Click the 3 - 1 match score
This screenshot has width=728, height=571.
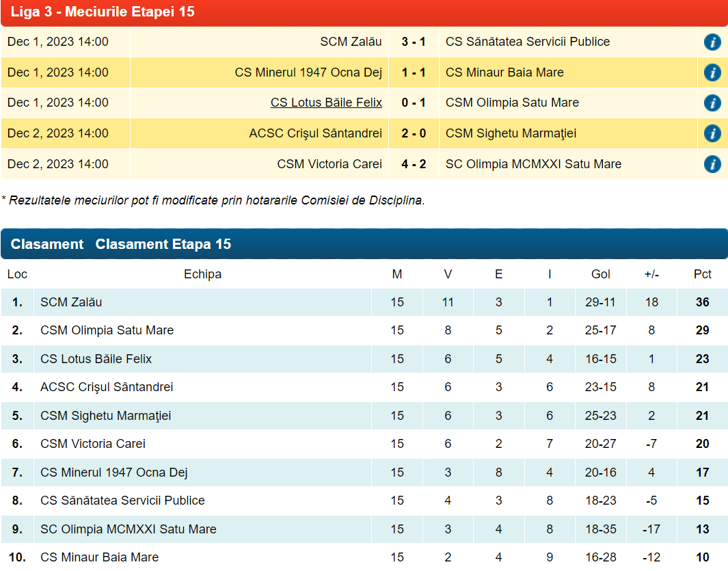pyautogui.click(x=414, y=42)
